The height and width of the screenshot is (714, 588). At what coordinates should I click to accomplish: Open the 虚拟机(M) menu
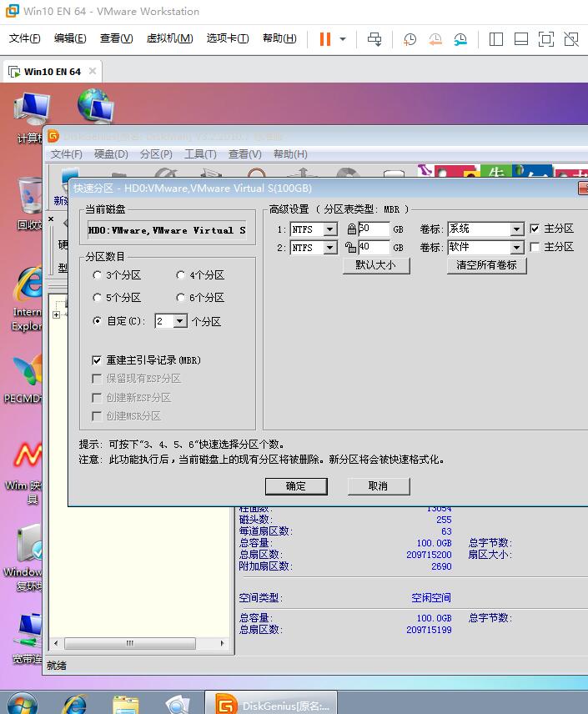[169, 38]
